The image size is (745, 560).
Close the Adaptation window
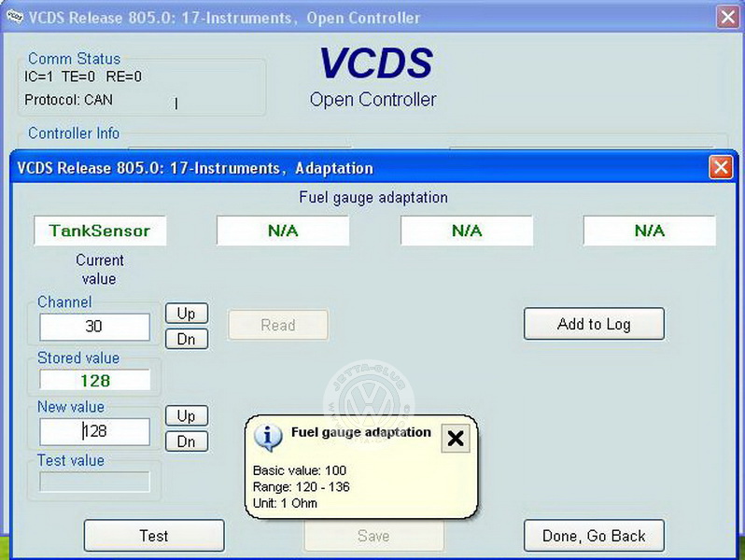[x=721, y=167]
